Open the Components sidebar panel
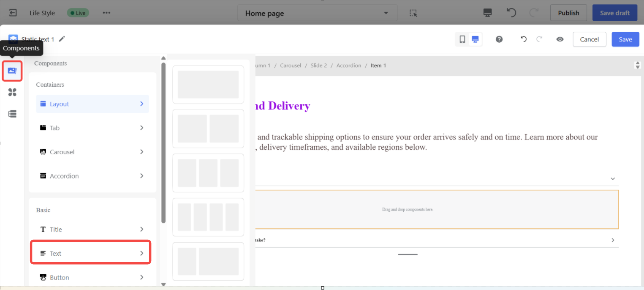Screen dimensions: 644x290 pyautogui.click(x=12, y=71)
